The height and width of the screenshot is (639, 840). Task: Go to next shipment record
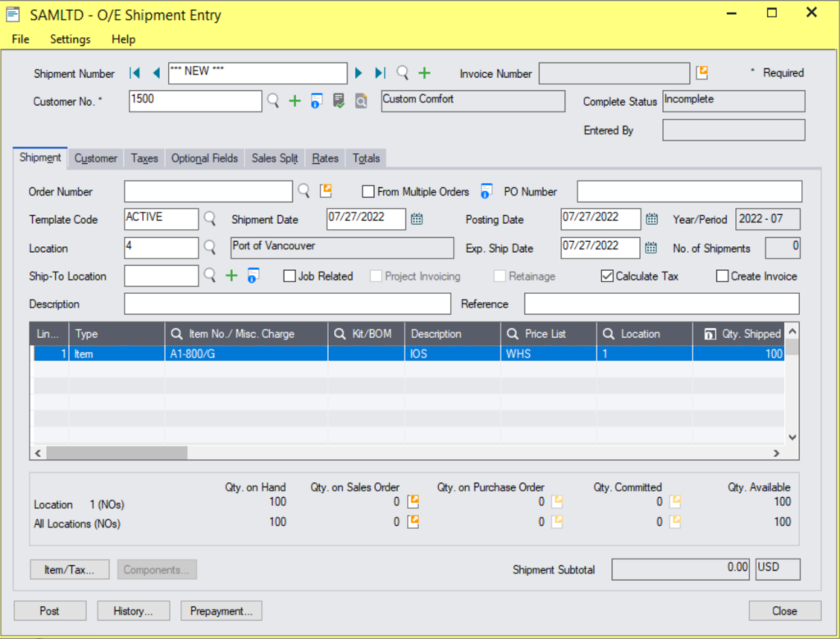(x=358, y=73)
